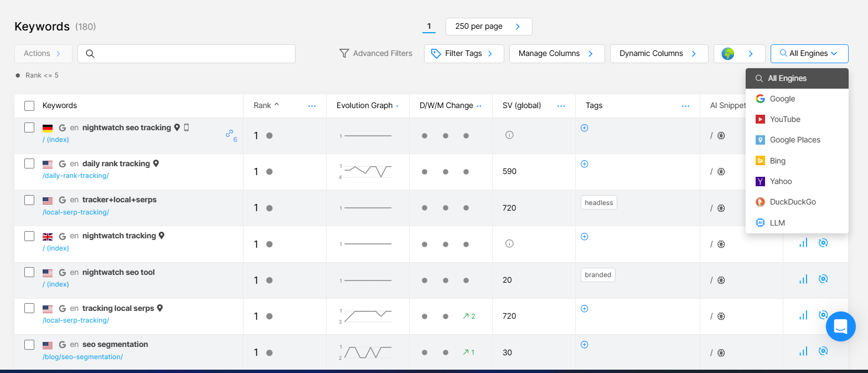Click evolution graph of daily rank tracking
This screenshot has width=868, height=373.
[365, 171]
